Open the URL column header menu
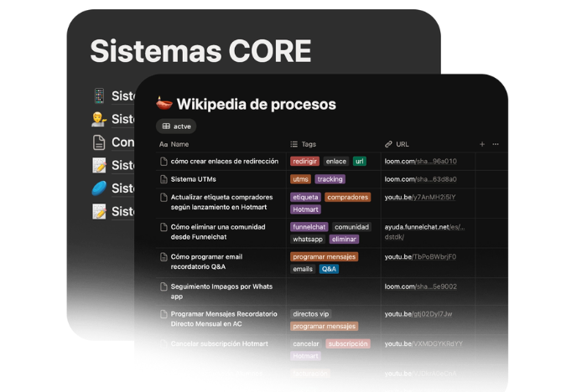Image resolution: width=587 pixels, height=392 pixels. coord(403,144)
